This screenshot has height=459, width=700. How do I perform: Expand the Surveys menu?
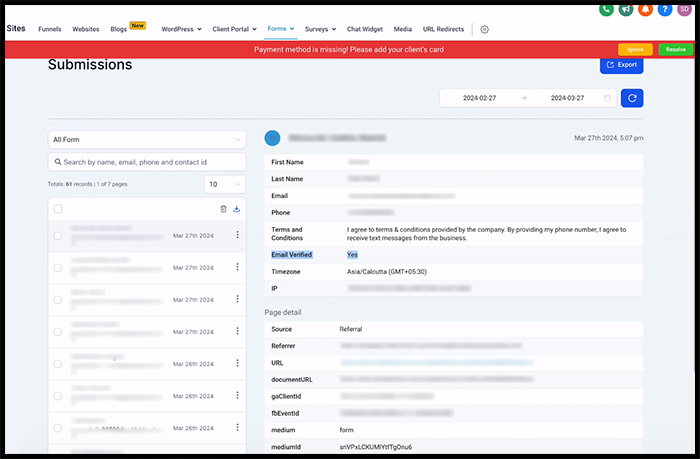pos(320,29)
